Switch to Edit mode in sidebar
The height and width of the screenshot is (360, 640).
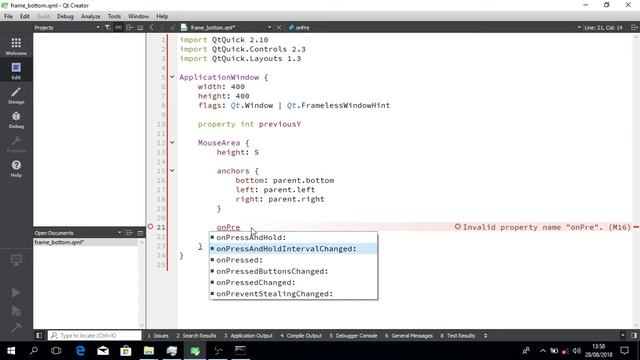pos(16,70)
